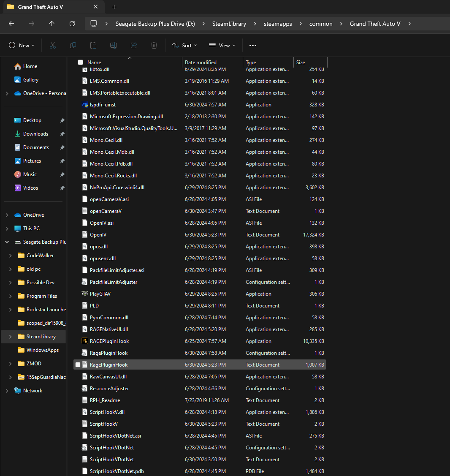Image resolution: width=450 pixels, height=476 pixels.
Task: Select RAGENativeUI.dll file
Action: pyautogui.click(x=200, y=329)
